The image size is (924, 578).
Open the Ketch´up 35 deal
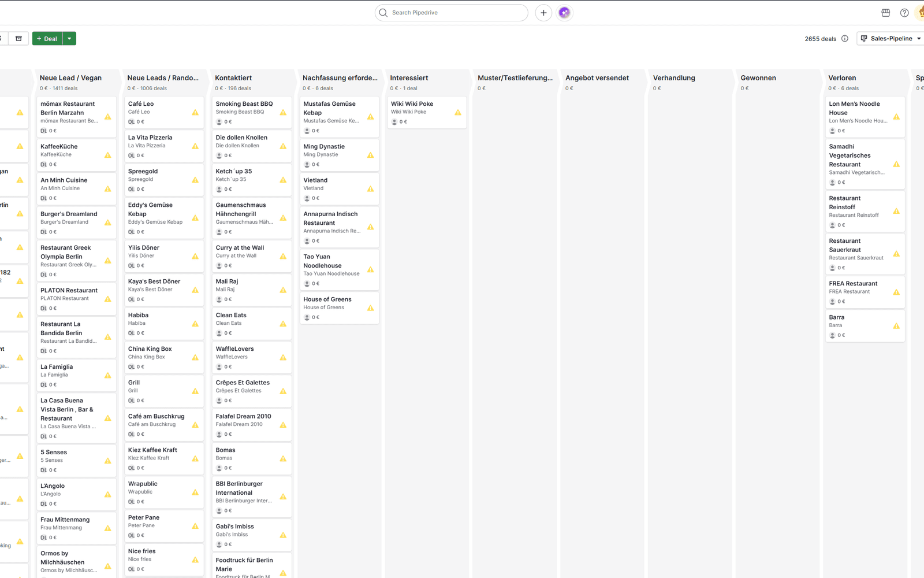tap(251, 180)
